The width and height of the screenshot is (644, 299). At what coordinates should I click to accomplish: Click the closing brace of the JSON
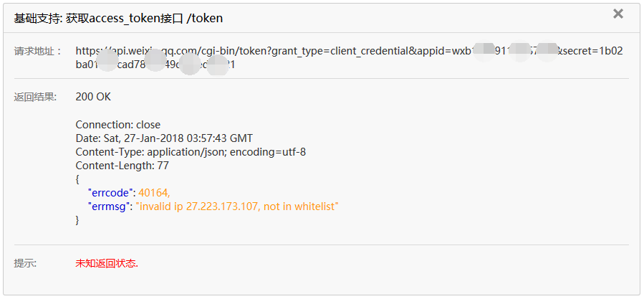77,220
